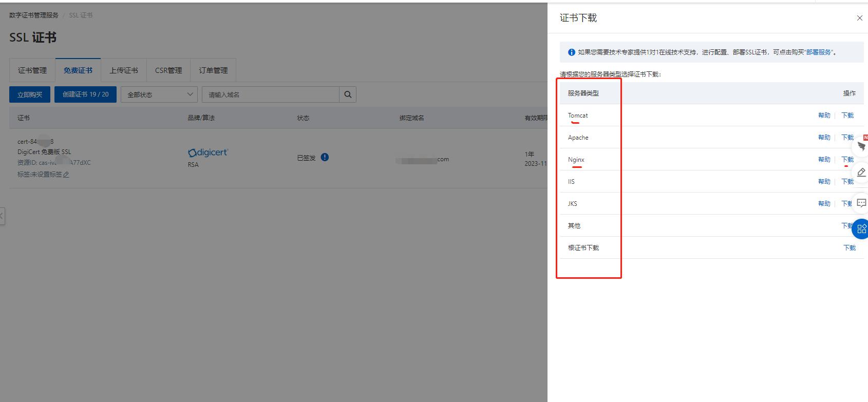Click the 部署服务 link in the notice
The width and height of the screenshot is (868, 402).
click(818, 52)
